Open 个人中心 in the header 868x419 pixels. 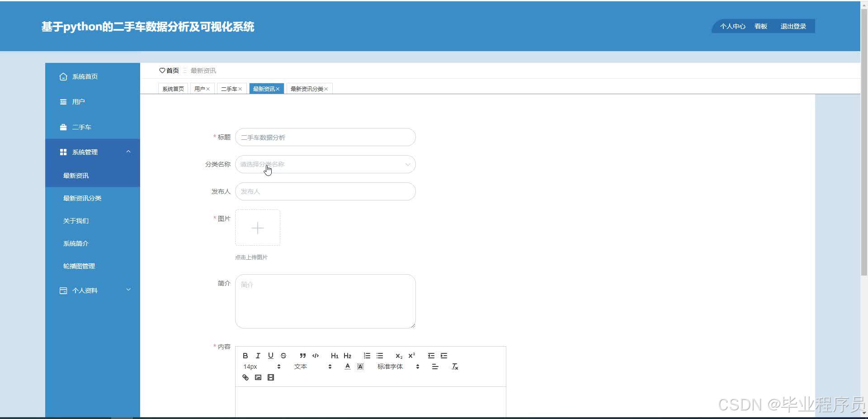[732, 26]
